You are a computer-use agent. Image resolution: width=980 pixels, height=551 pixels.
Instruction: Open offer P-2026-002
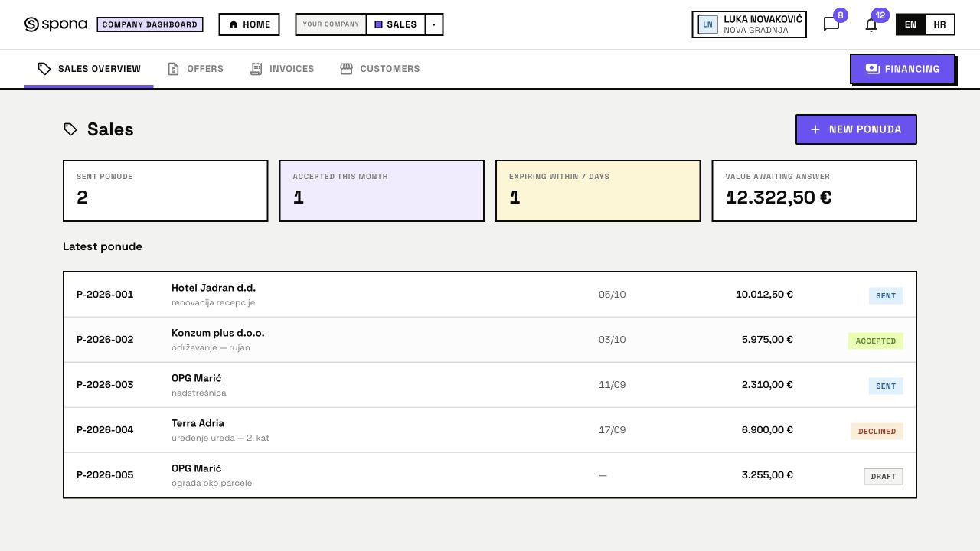pyautogui.click(x=490, y=340)
